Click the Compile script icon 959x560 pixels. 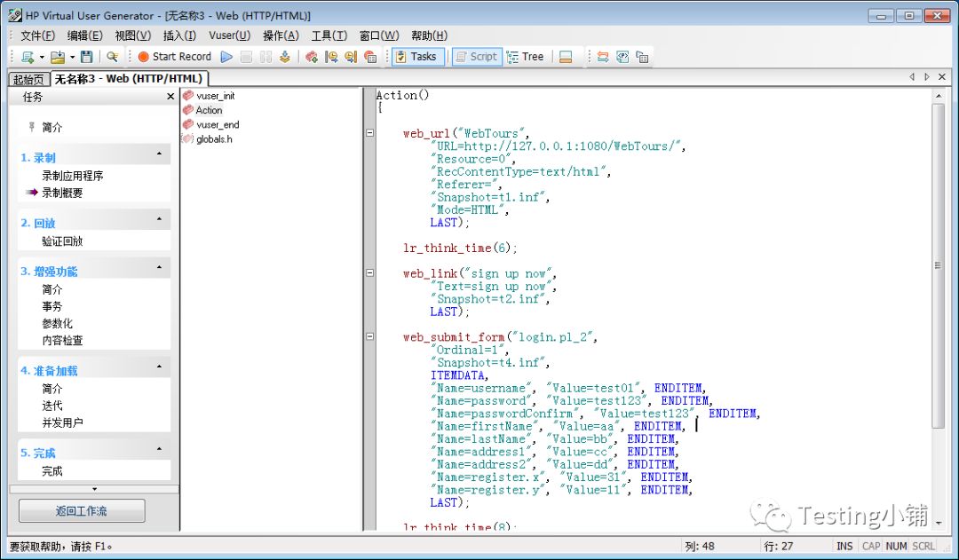pyautogui.click(x=284, y=57)
